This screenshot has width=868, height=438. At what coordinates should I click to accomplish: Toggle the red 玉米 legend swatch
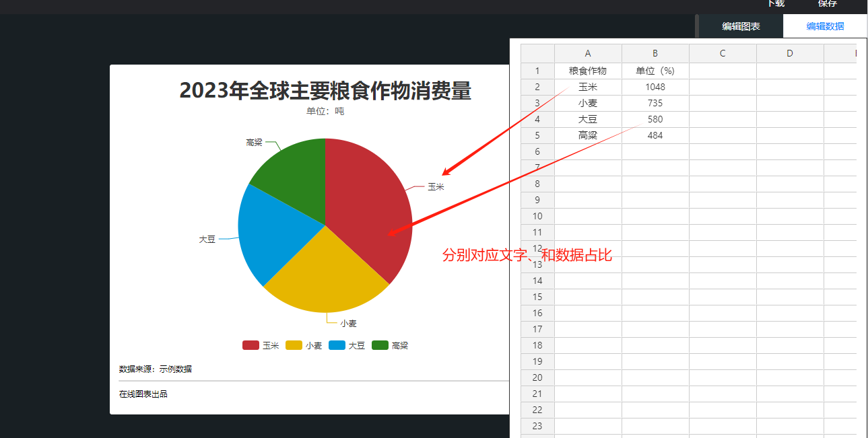pyautogui.click(x=251, y=345)
